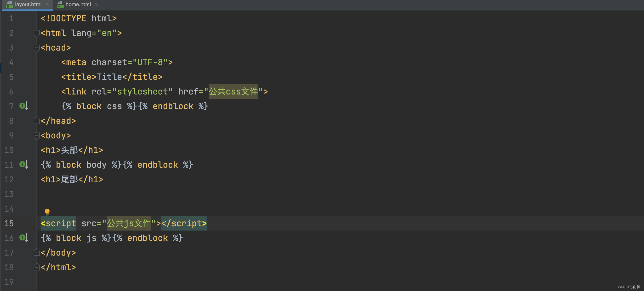The image size is (644, 291).
Task: Click line number 1 in the gutter
Action: (11, 18)
